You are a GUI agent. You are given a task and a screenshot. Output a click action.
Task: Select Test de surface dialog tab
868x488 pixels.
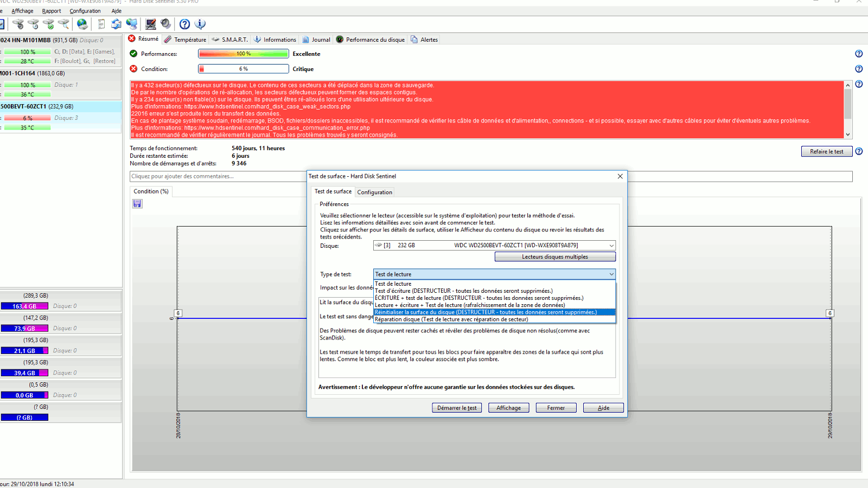pos(333,191)
